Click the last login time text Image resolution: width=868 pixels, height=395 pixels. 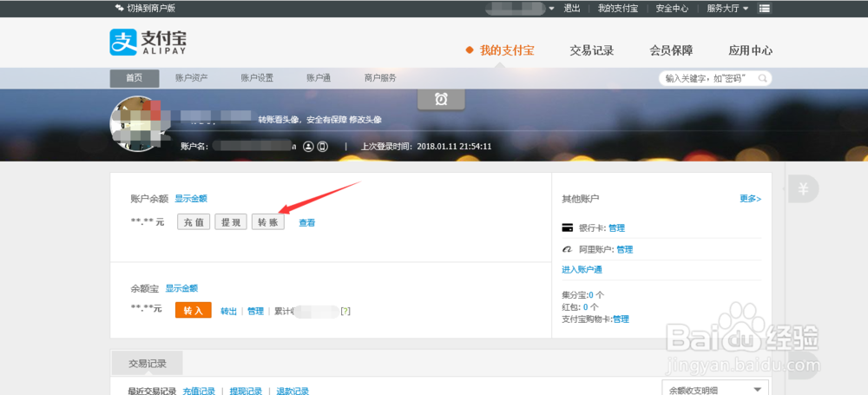pyautogui.click(x=426, y=147)
